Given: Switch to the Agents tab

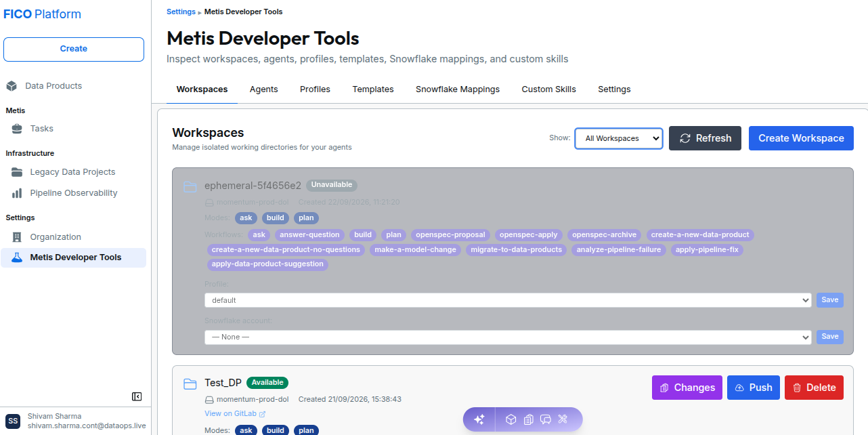Looking at the screenshot, I should coord(264,89).
